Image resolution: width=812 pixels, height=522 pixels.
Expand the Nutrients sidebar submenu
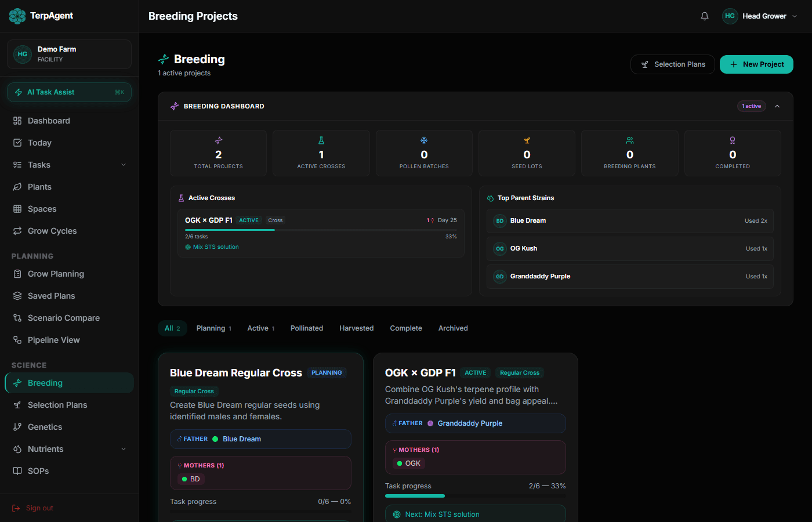[x=123, y=448]
